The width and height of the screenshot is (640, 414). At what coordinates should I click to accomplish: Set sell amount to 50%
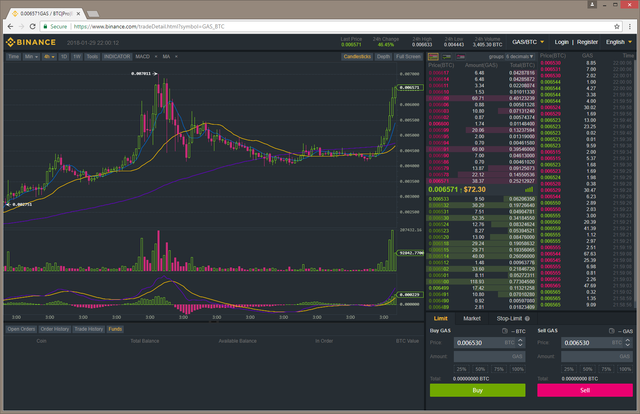point(587,369)
